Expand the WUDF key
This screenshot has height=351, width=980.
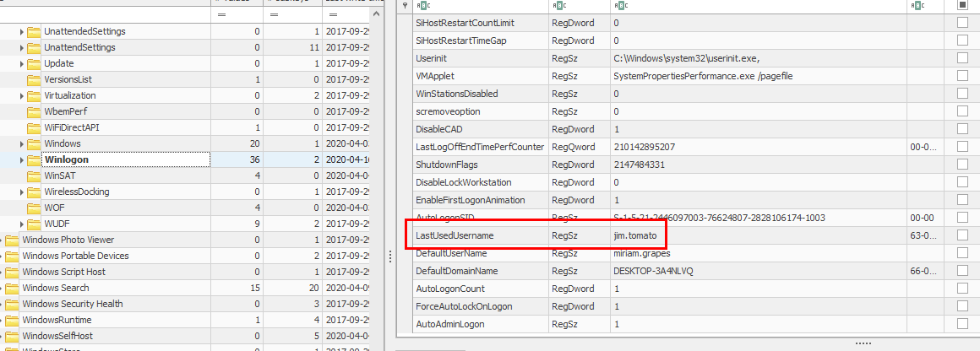click(21, 224)
